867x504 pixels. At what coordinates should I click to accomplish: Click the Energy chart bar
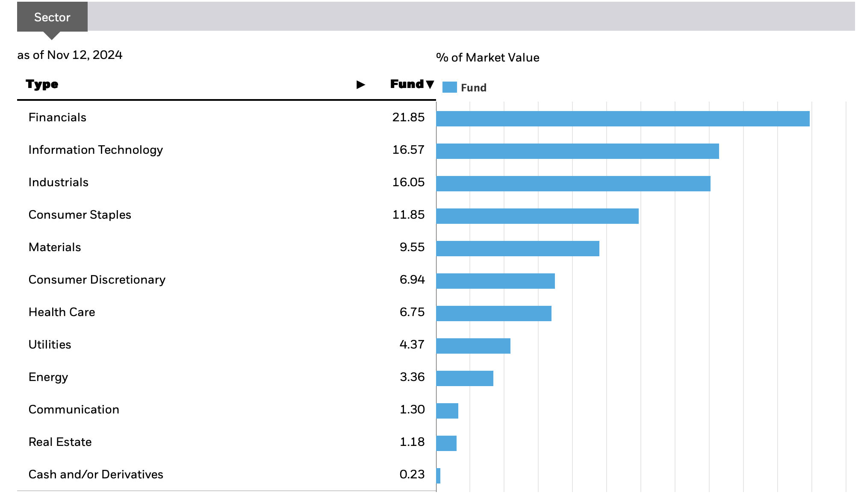pyautogui.click(x=464, y=378)
